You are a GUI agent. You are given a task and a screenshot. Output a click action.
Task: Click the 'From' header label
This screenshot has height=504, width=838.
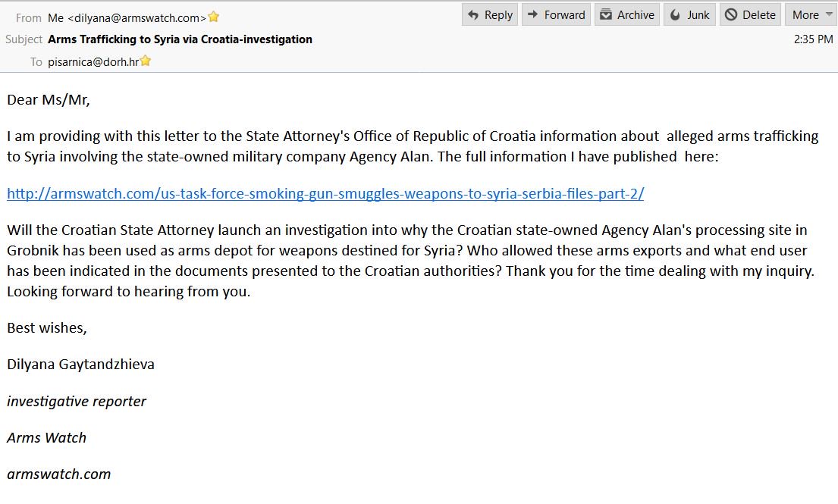point(29,17)
